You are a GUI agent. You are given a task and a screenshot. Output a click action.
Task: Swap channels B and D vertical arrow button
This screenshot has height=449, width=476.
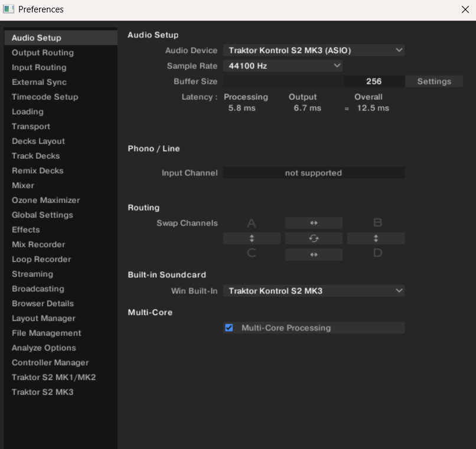tap(376, 238)
